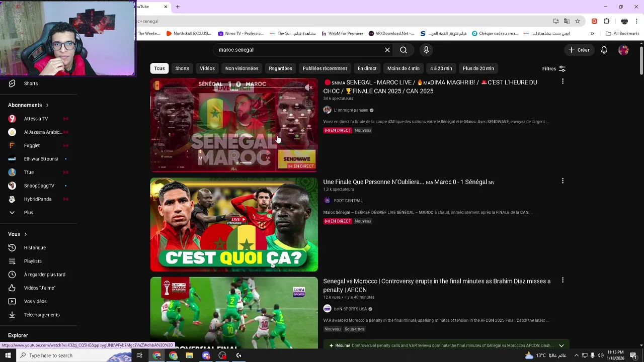Open AlJazeera Arabic subscription

(38, 132)
